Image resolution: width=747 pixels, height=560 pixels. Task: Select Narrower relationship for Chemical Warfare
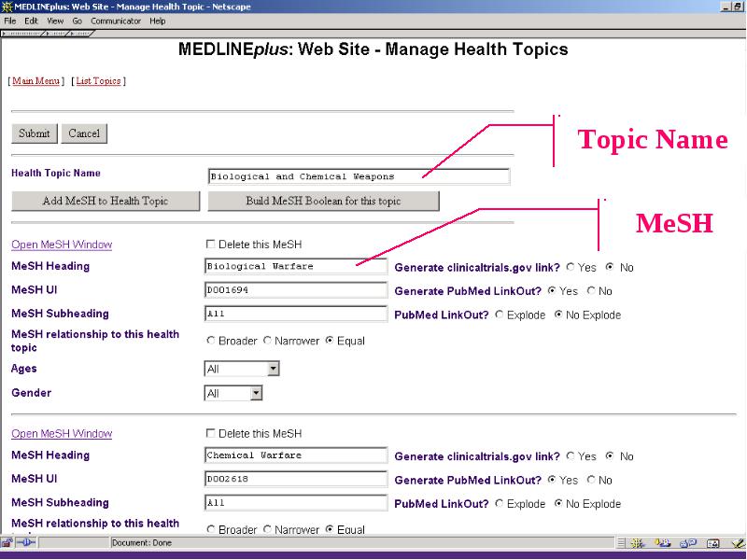pos(267,529)
